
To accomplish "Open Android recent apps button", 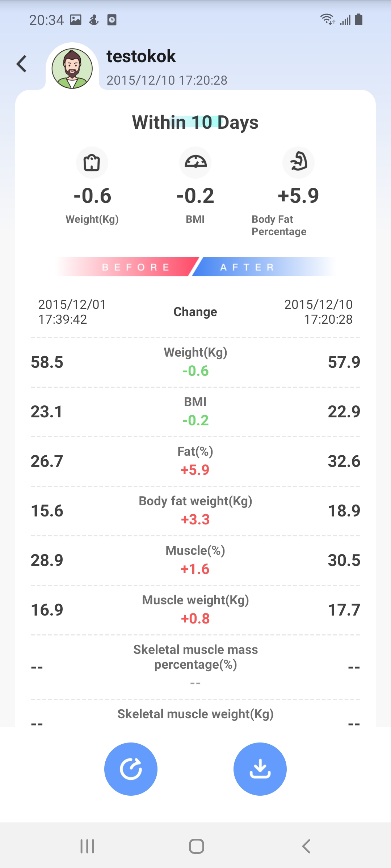I will (x=87, y=846).
